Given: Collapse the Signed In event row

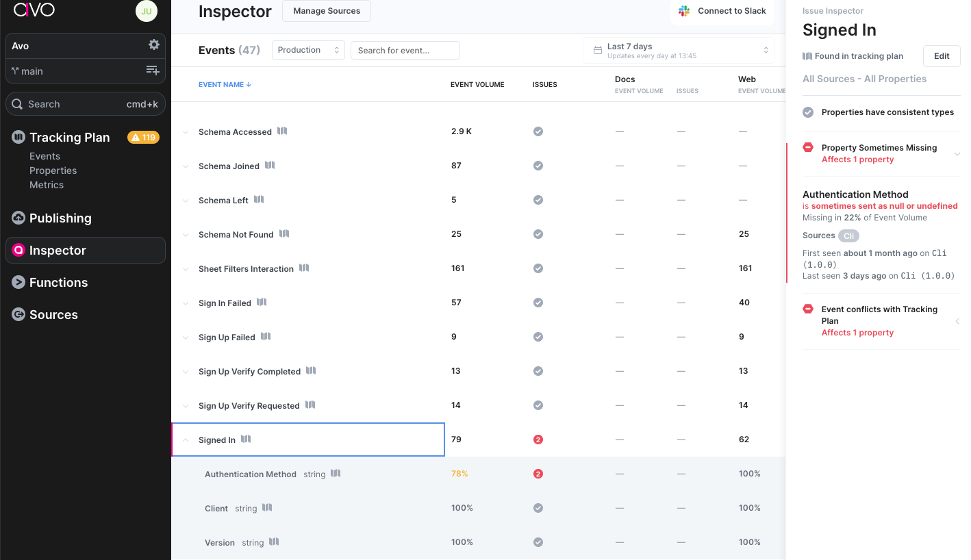Looking at the screenshot, I should tap(185, 439).
